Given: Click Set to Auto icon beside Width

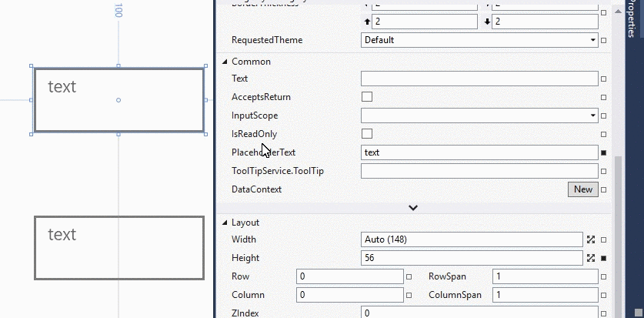Looking at the screenshot, I should (x=591, y=239).
